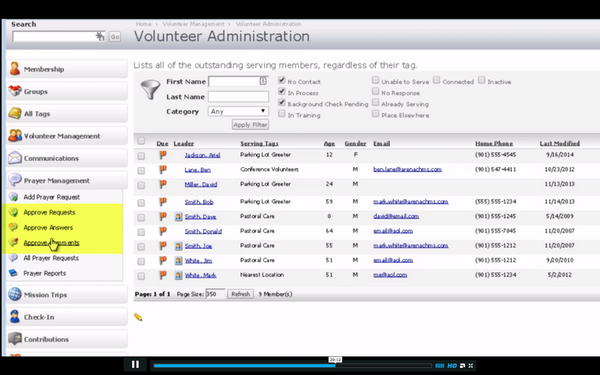Click the Page Size input field
Image resolution: width=600 pixels, height=375 pixels.
click(x=215, y=294)
